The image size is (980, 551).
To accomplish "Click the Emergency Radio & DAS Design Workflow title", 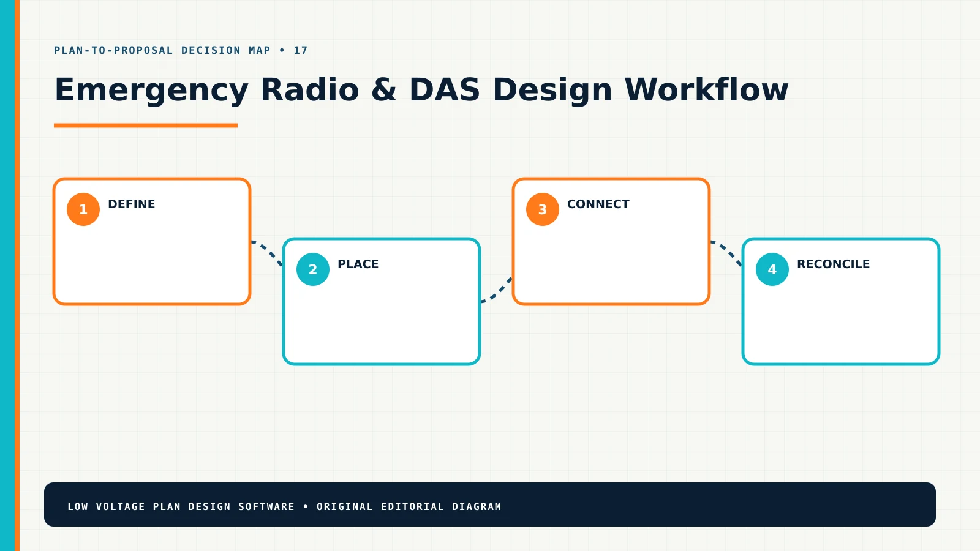I will coord(421,90).
